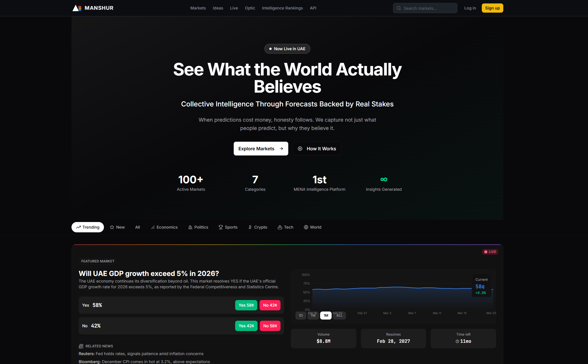Select the Sports trophy icon filter
The width and height of the screenshot is (588, 364).
(x=221, y=227)
